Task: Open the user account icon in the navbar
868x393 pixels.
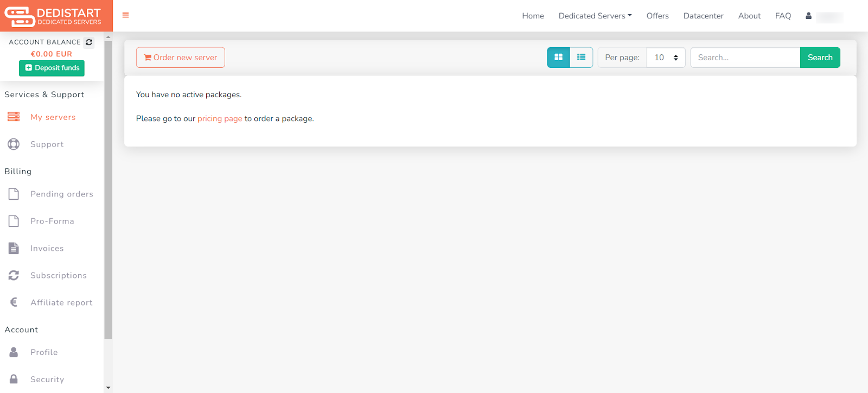Action: pyautogui.click(x=808, y=16)
